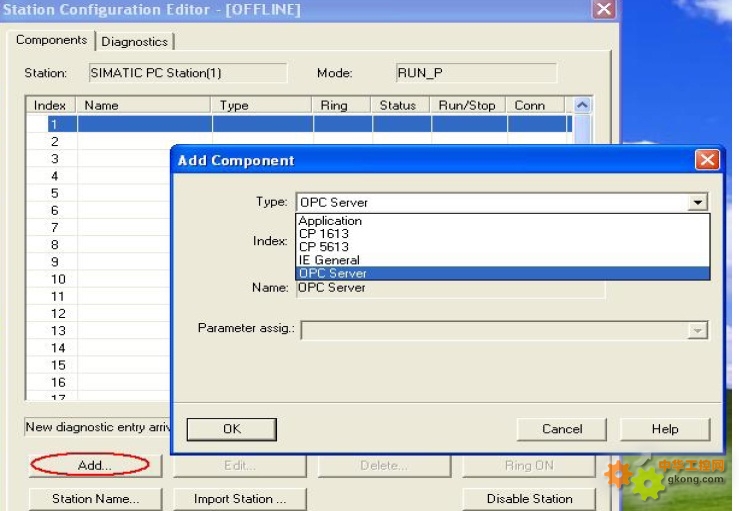739x511 pixels.
Task: Click the Type column header
Action: pyautogui.click(x=262, y=105)
